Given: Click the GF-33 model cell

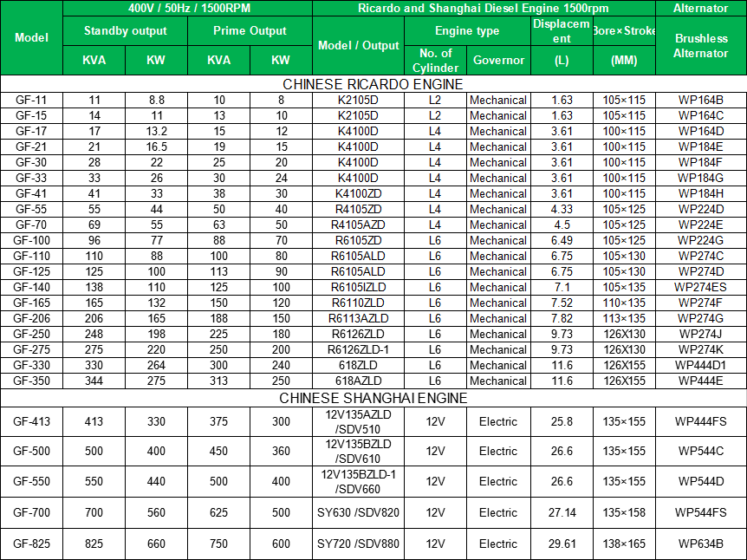Looking at the screenshot, I should coord(31,179).
